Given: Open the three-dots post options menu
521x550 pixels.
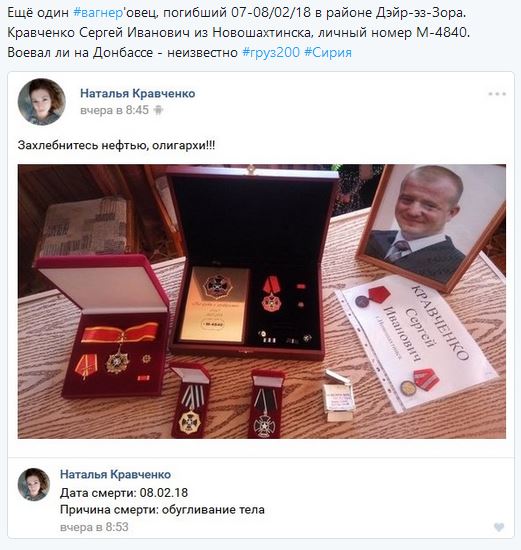Looking at the screenshot, I should click(x=497, y=94).
